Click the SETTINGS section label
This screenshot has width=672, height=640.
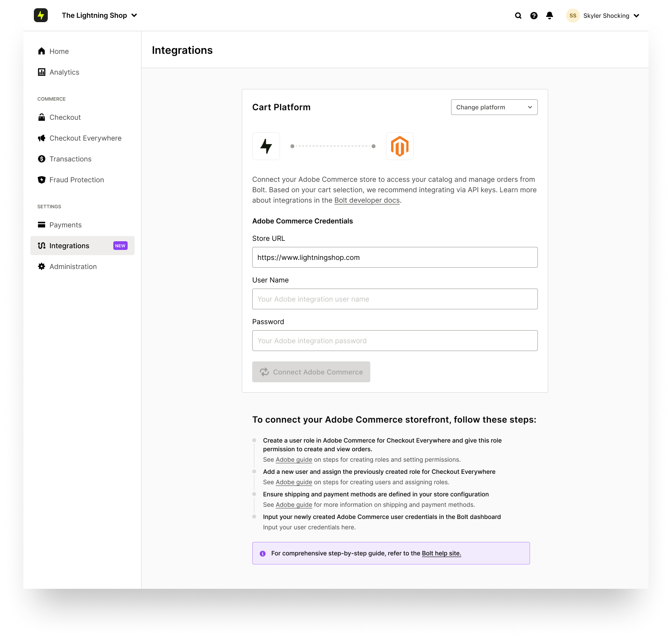(49, 207)
